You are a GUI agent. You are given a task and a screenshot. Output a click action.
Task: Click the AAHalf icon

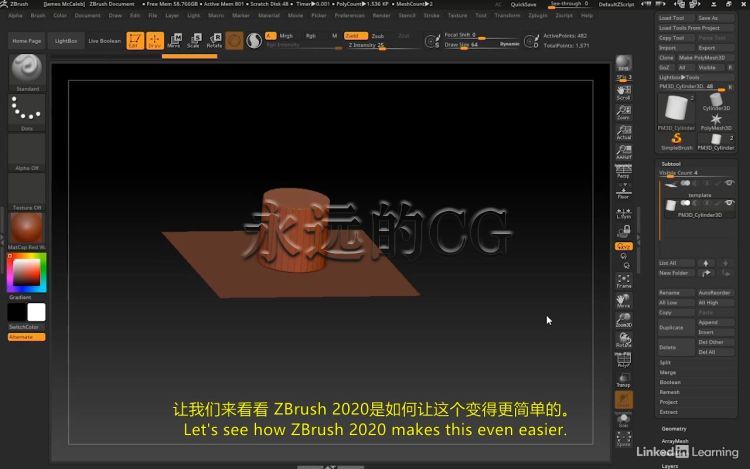tap(624, 152)
